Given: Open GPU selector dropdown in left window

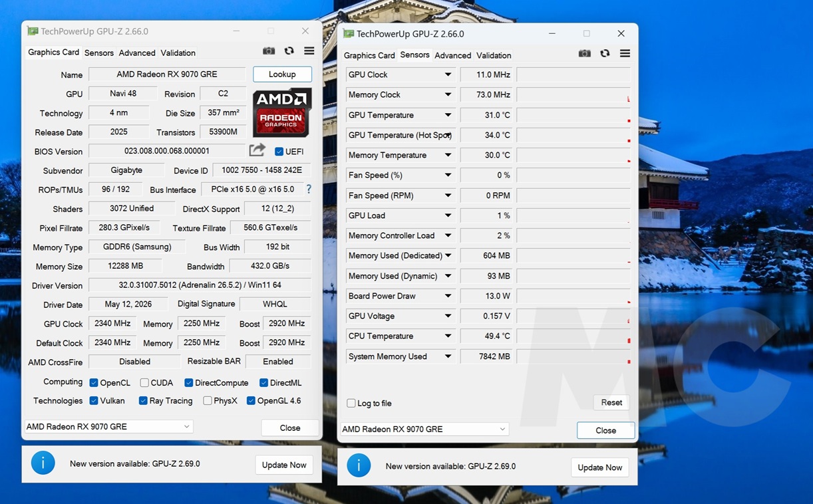Looking at the screenshot, I should (108, 426).
